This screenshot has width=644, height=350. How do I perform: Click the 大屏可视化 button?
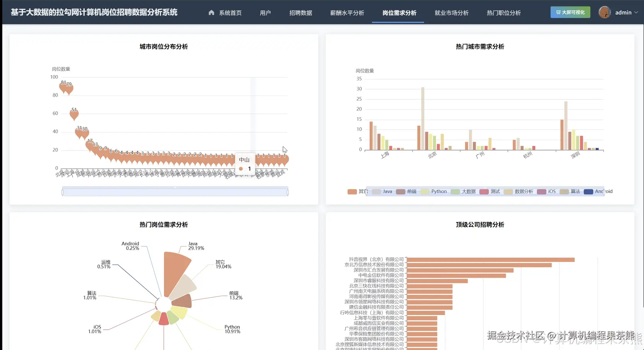coord(570,12)
